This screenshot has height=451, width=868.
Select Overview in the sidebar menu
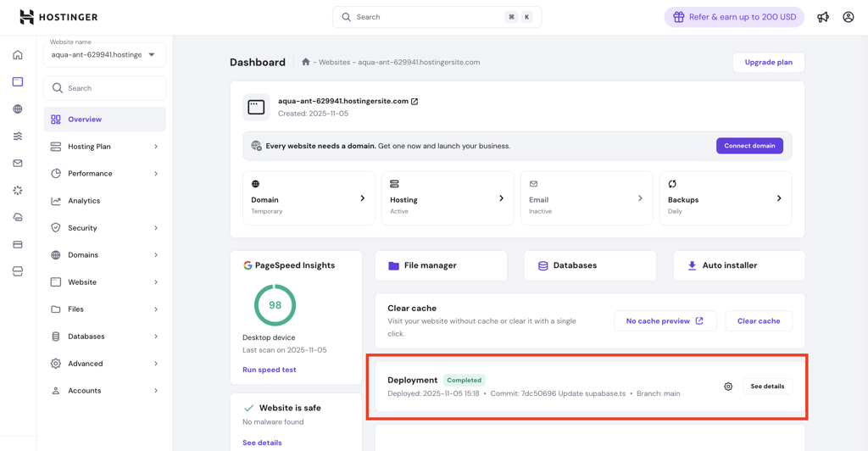85,120
